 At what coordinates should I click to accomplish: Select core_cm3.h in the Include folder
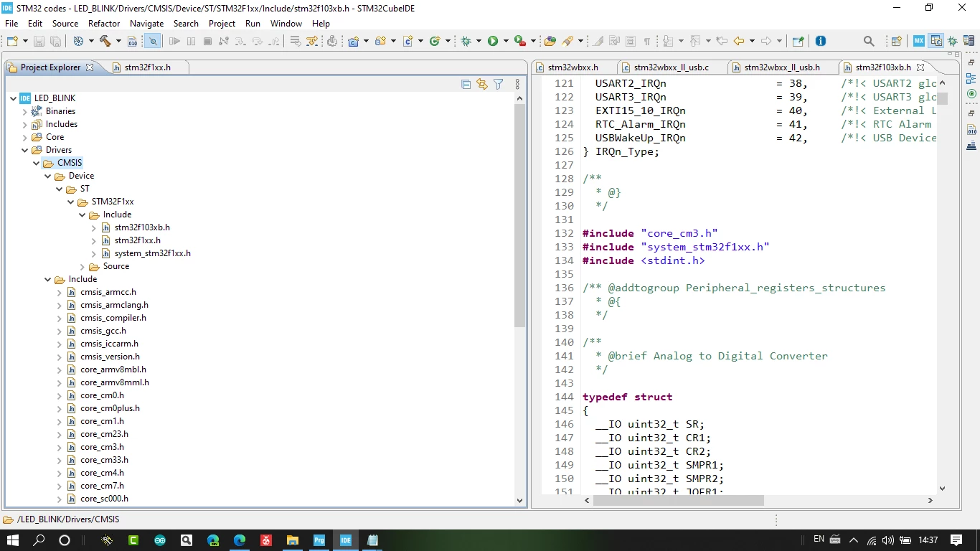coord(102,447)
